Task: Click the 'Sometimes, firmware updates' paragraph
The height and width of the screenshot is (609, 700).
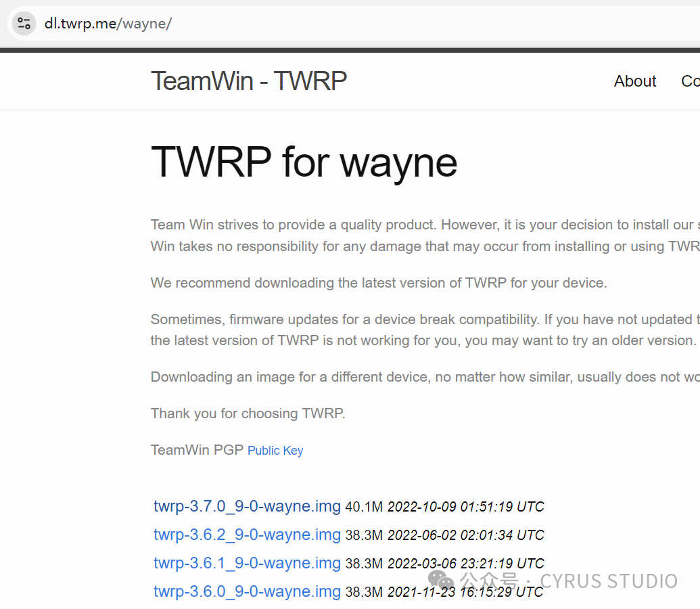Action: pyautogui.click(x=425, y=330)
